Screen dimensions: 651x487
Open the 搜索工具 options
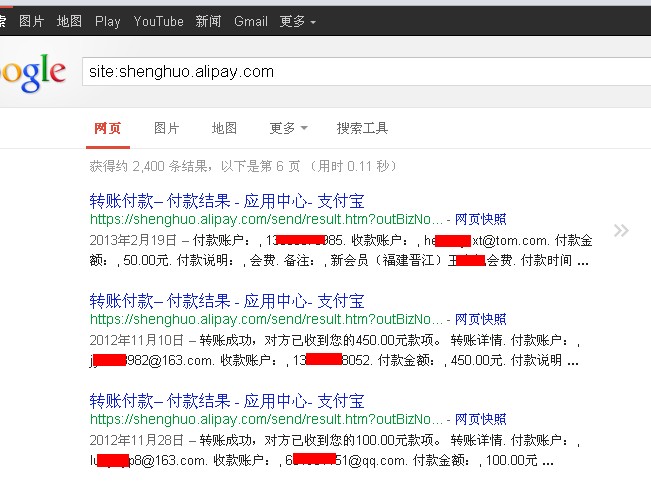click(362, 129)
